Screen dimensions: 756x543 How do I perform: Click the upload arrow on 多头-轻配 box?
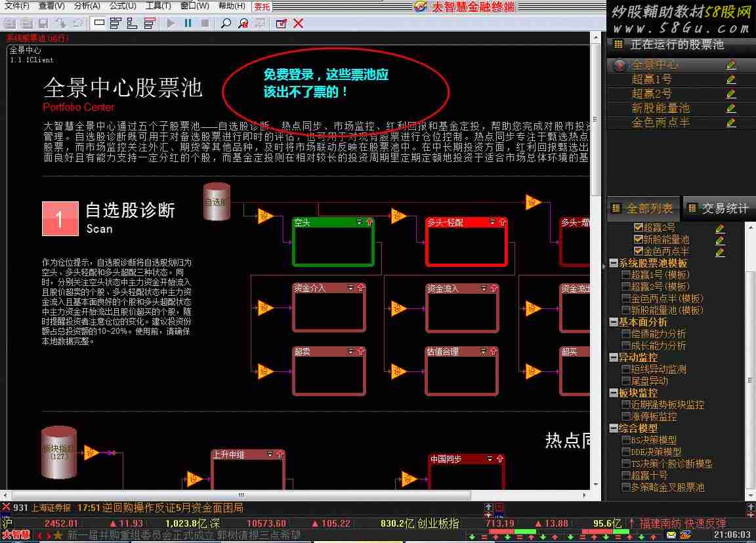(x=503, y=222)
